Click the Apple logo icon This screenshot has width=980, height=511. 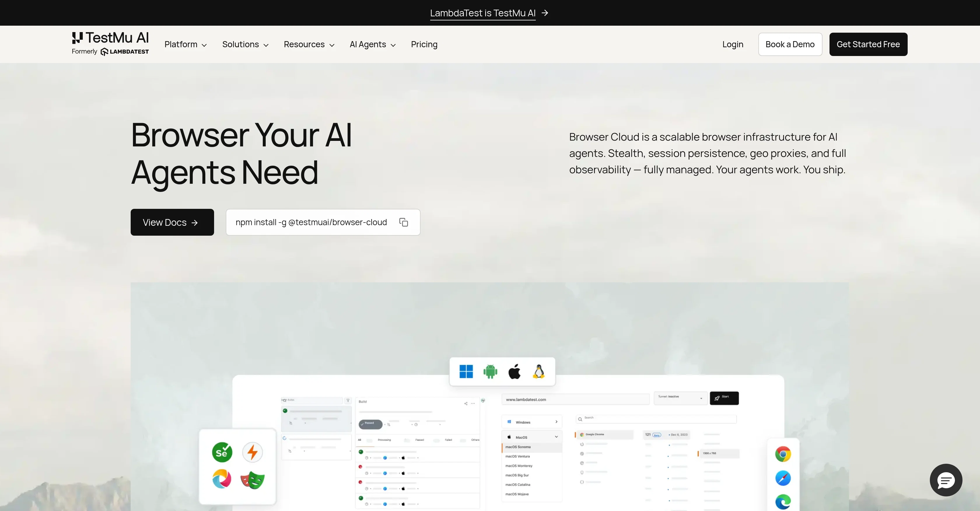point(514,371)
